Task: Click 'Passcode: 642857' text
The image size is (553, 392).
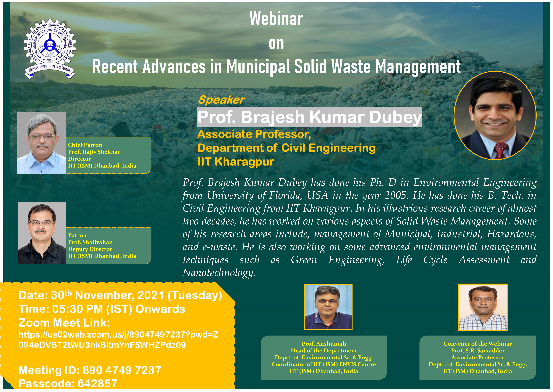Action: point(68,384)
